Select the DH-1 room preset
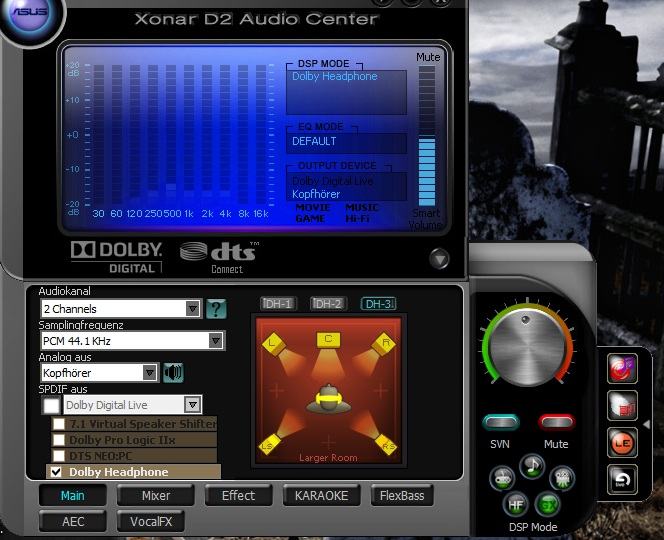Image resolution: width=664 pixels, height=540 pixels. coord(278,304)
